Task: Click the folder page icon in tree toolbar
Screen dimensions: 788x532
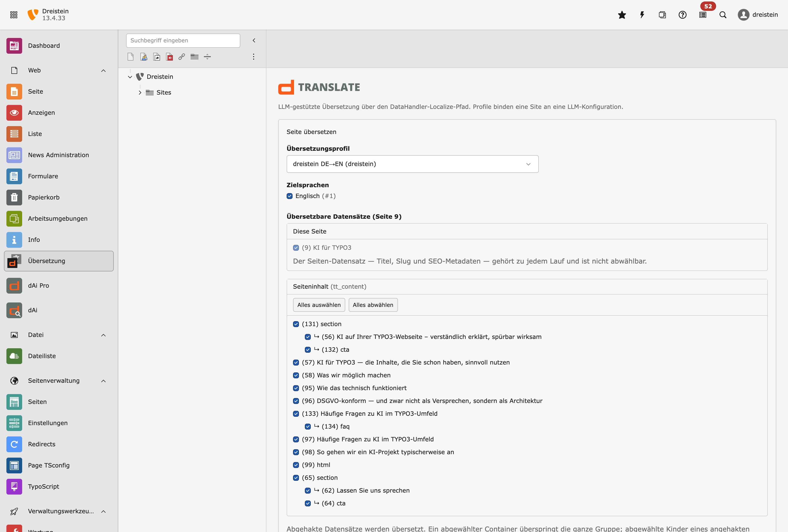Action: [195, 57]
